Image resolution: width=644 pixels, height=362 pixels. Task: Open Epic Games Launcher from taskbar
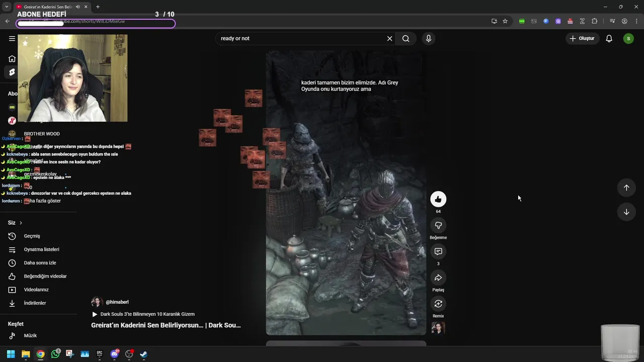(x=100, y=354)
